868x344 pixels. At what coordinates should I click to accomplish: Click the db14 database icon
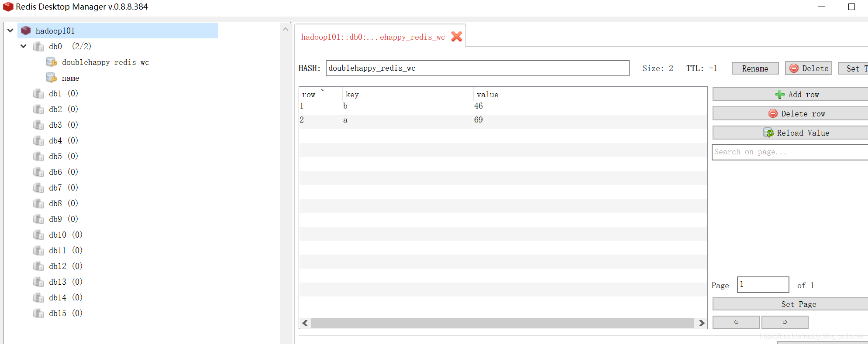pyautogui.click(x=38, y=297)
